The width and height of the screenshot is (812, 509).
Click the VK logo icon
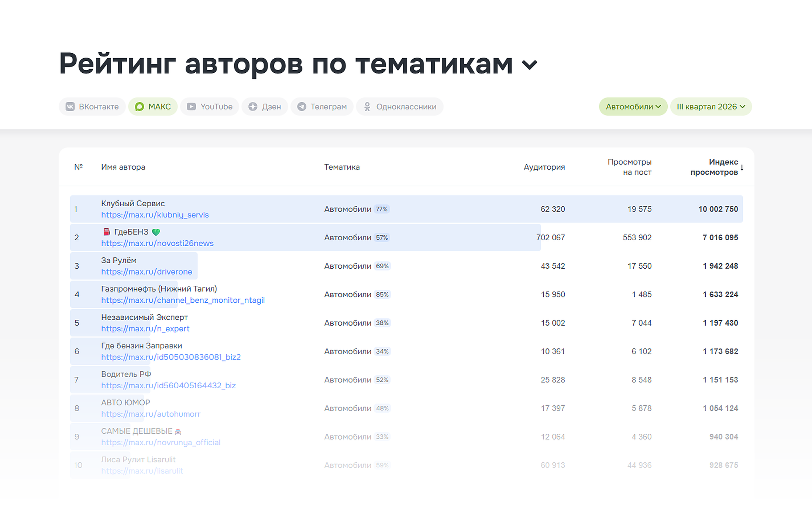click(x=70, y=107)
